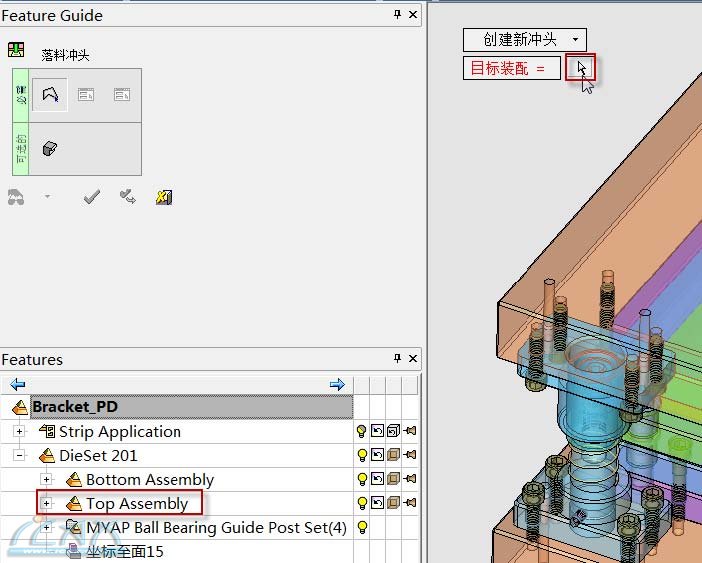Expand the Strip Application node
Image resolution: width=702 pixels, height=563 pixels.
click(19, 431)
